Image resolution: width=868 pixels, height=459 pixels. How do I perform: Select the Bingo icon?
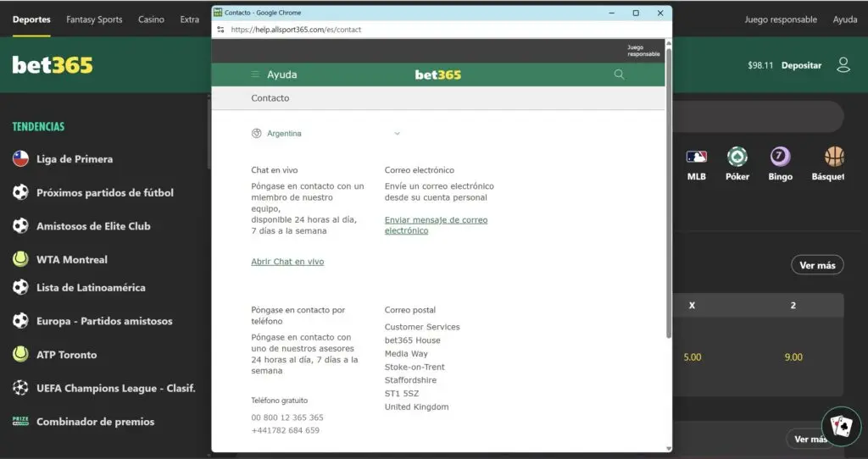tap(780, 157)
